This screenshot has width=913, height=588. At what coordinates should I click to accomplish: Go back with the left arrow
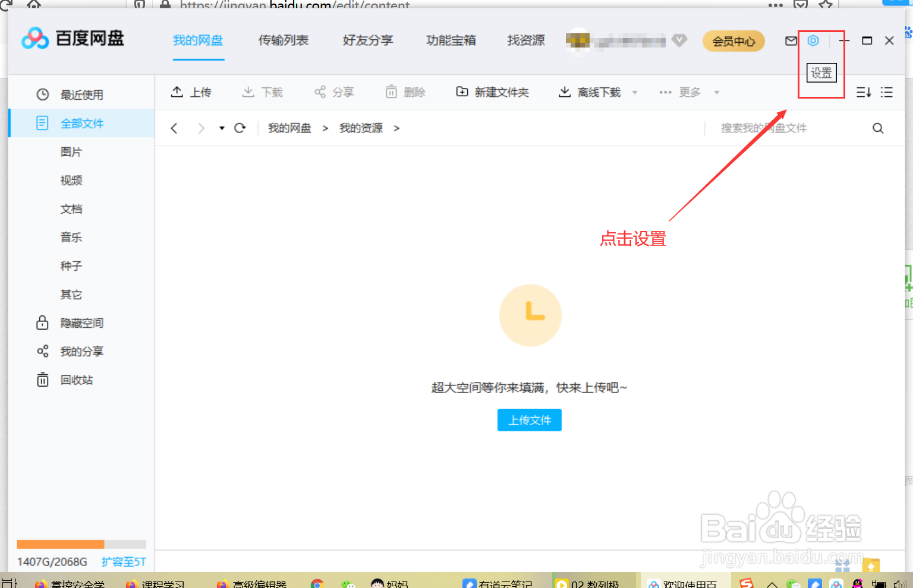tap(174, 128)
